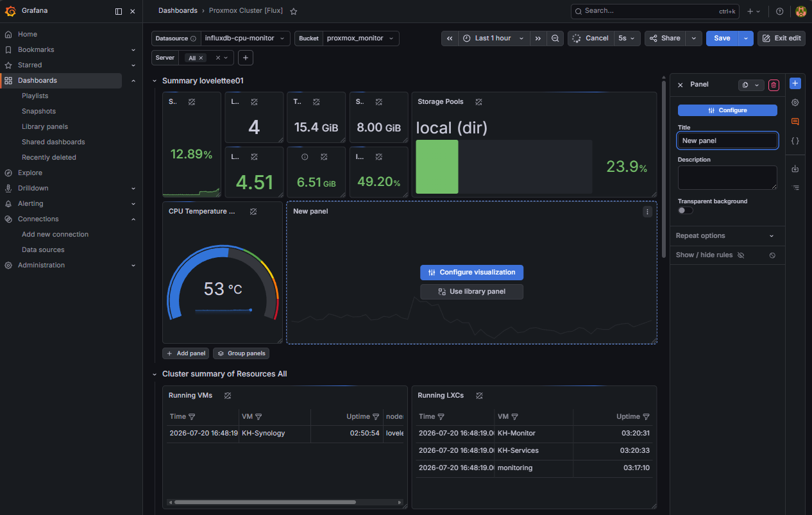Click the Running VMs panel header icon
The width and height of the screenshot is (812, 515).
[228, 396]
